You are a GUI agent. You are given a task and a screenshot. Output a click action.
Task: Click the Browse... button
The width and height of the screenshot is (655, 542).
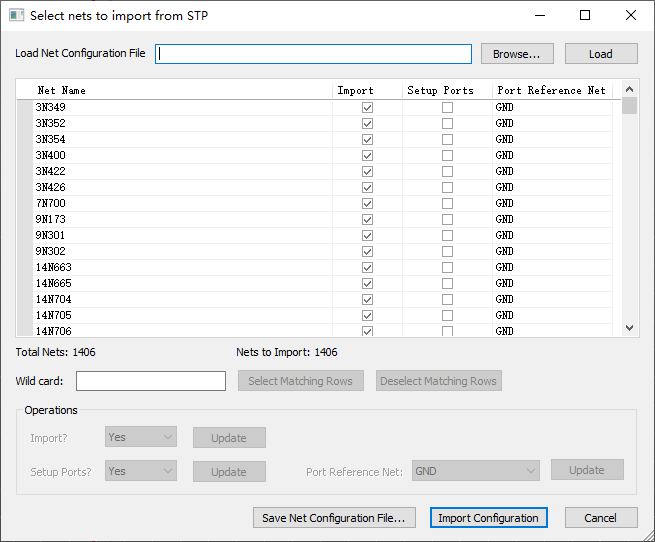pos(517,54)
